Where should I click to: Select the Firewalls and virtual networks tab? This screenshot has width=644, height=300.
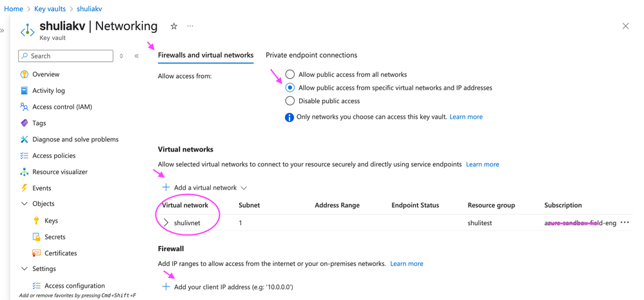tap(206, 55)
